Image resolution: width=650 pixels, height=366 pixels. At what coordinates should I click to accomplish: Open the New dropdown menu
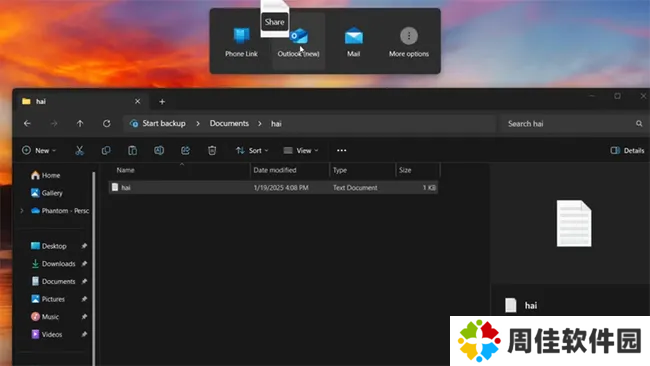point(39,150)
